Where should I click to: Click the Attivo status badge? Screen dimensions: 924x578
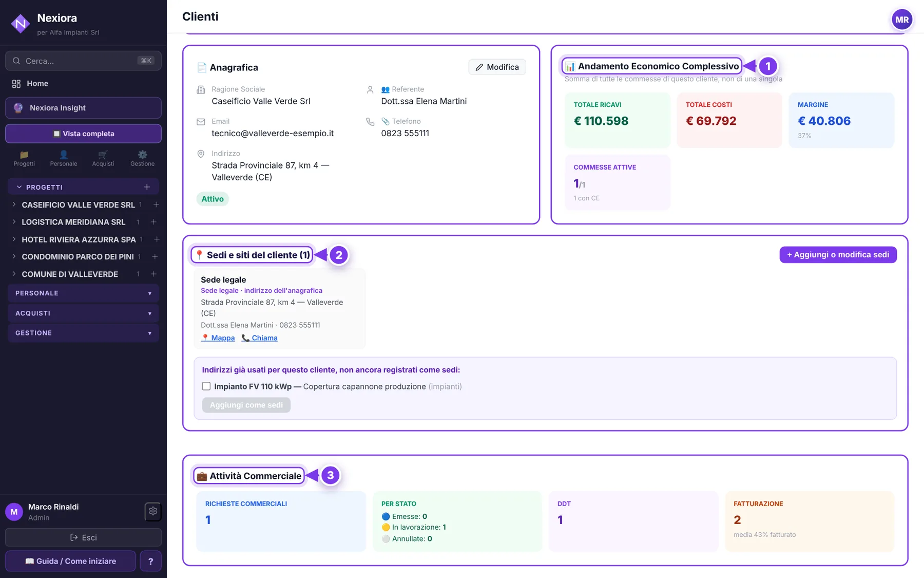213,199
